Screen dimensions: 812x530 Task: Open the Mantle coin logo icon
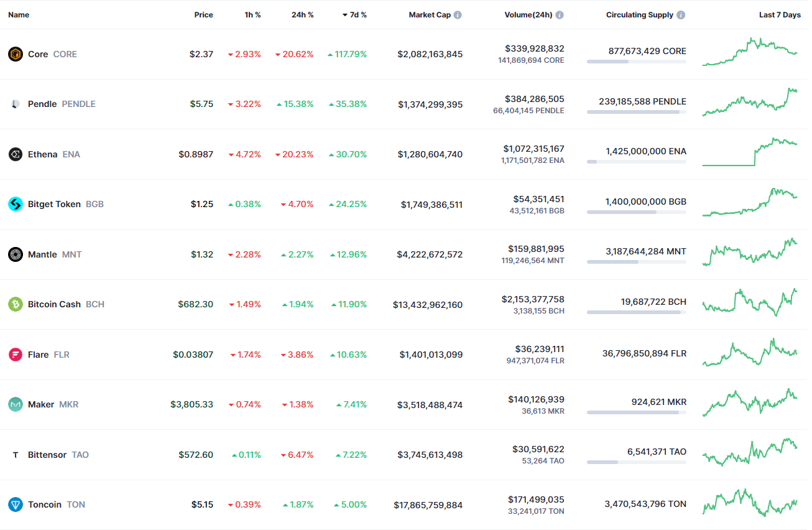(x=16, y=254)
